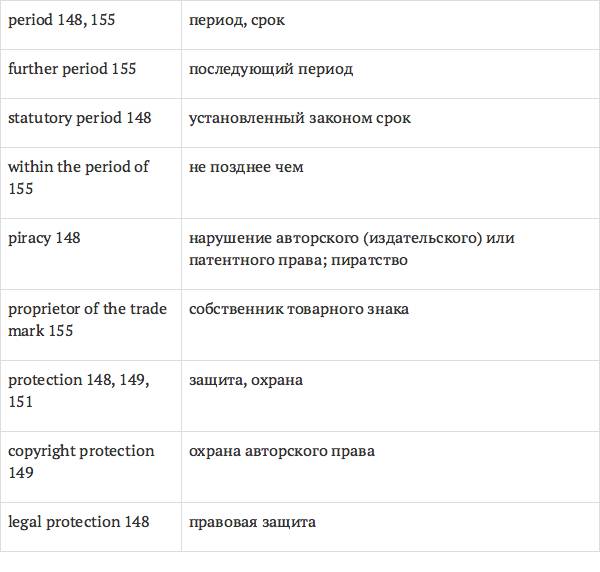Select the translation 'не позднее чем'
Screen dimensions: 600x572
(x=246, y=167)
